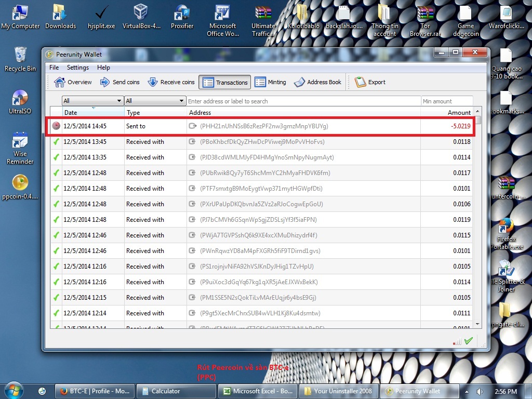Screen dimensions: 532x399
Task: Click amount 0.0101 on PTF7smxtgB9 row
Action: tap(462, 188)
